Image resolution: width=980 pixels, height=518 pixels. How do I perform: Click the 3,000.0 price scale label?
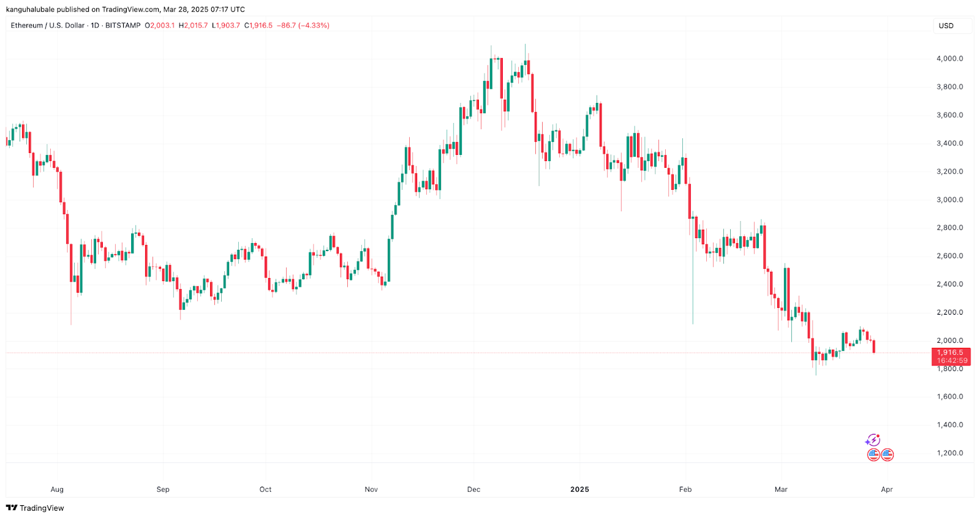coord(949,200)
